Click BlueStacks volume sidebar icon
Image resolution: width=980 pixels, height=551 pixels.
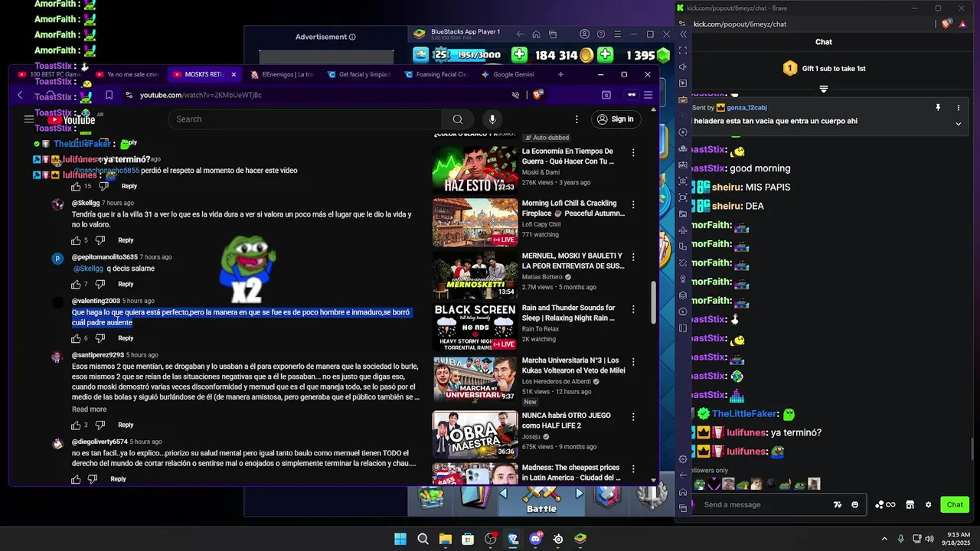pyautogui.click(x=683, y=67)
